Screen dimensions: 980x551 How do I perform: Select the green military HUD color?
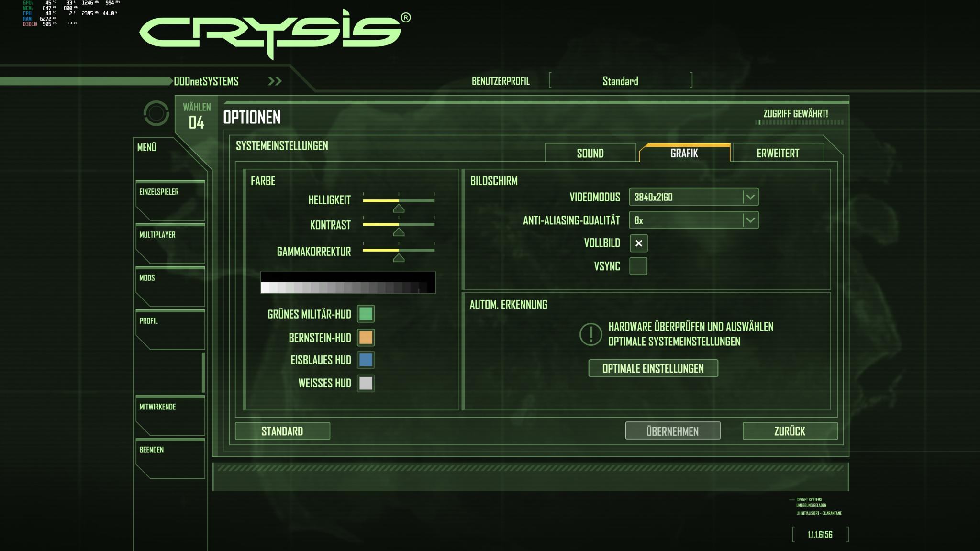pos(366,314)
